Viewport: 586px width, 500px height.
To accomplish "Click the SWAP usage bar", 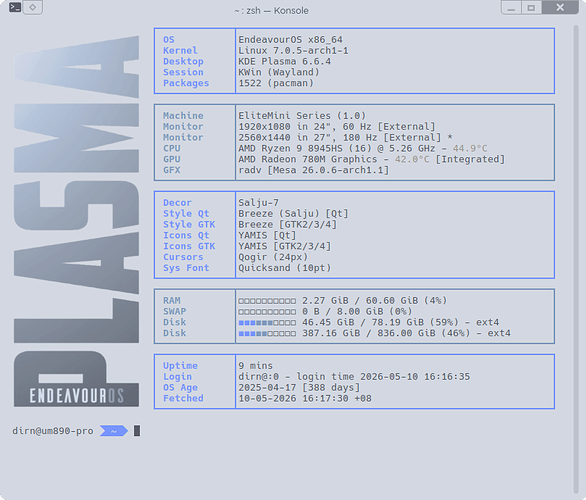I will click(x=267, y=312).
